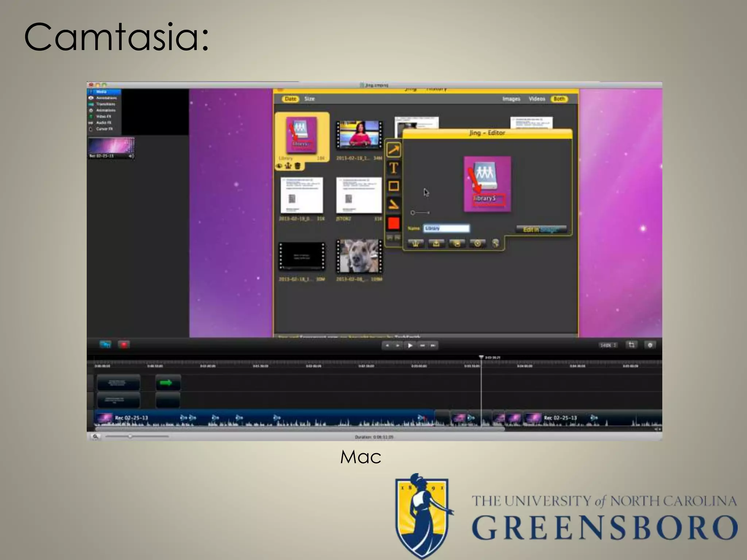Click the trash icon under Library capture

(x=298, y=166)
